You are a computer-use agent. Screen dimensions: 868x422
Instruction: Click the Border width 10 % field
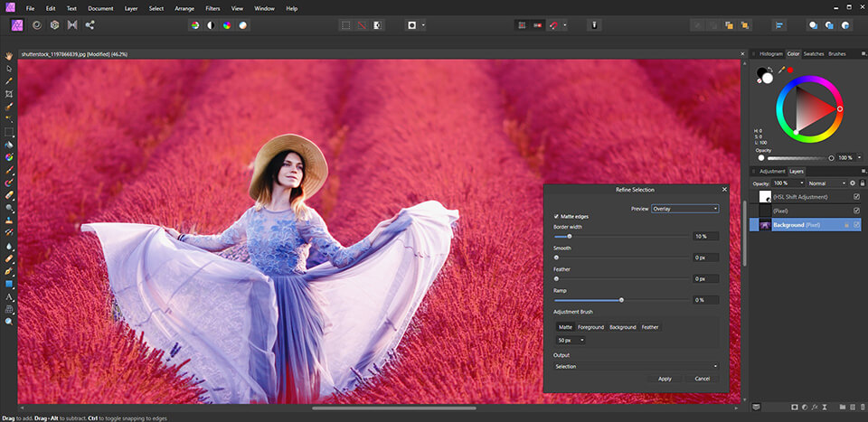coord(706,236)
